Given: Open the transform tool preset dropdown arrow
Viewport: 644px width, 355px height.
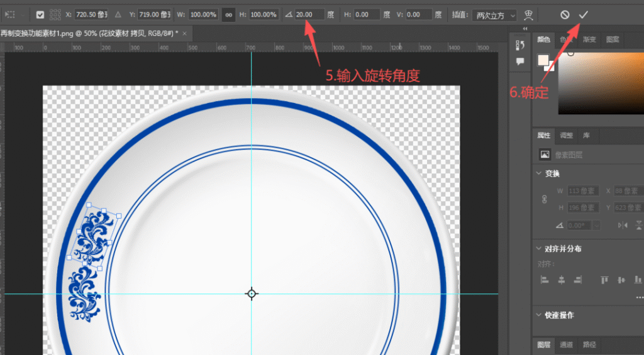Looking at the screenshot, I should (x=23, y=15).
